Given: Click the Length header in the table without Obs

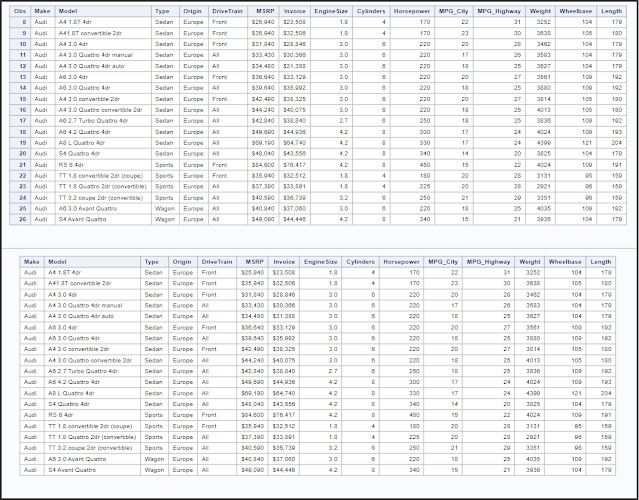Looking at the screenshot, I should [601, 262].
